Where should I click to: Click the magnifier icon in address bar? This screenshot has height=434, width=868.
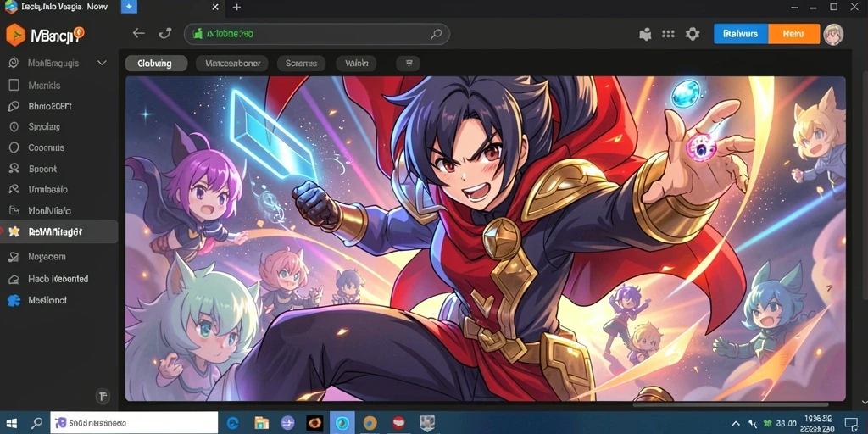tap(437, 34)
